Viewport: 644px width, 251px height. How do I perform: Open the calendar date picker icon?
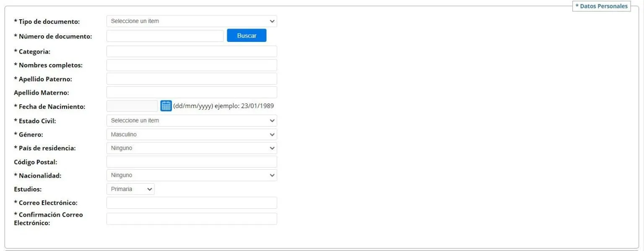[x=166, y=106]
